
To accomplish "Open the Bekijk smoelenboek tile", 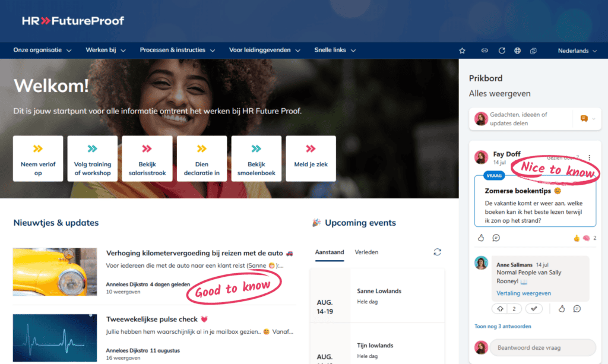I will (256, 159).
